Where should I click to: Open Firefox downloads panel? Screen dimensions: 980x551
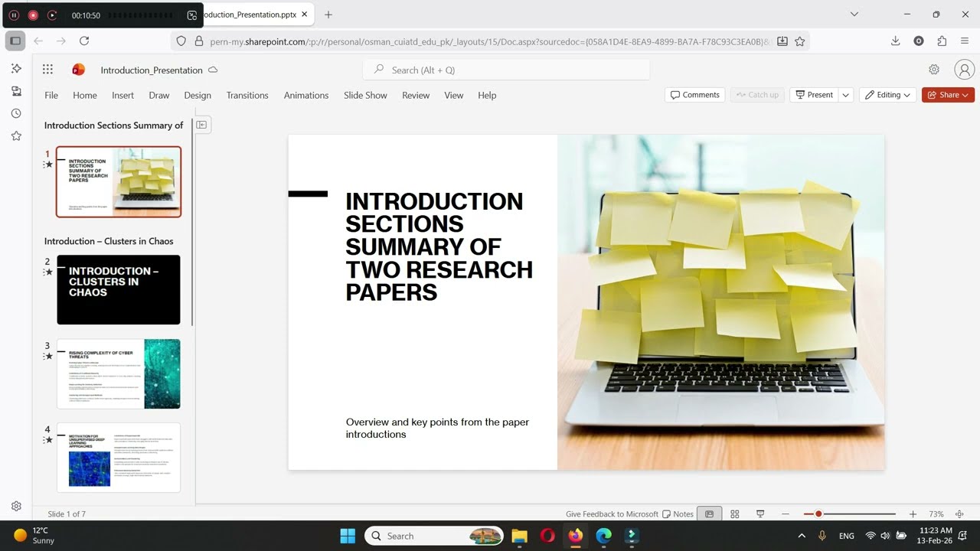(x=895, y=41)
